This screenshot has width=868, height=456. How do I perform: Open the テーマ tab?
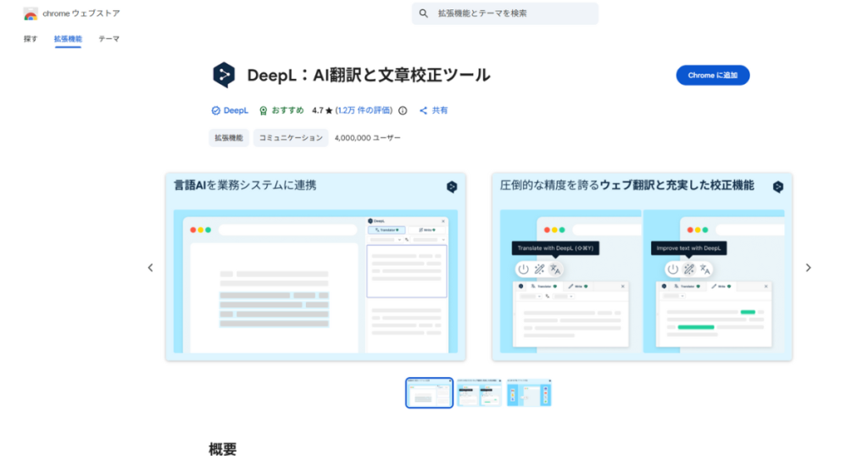tap(108, 39)
